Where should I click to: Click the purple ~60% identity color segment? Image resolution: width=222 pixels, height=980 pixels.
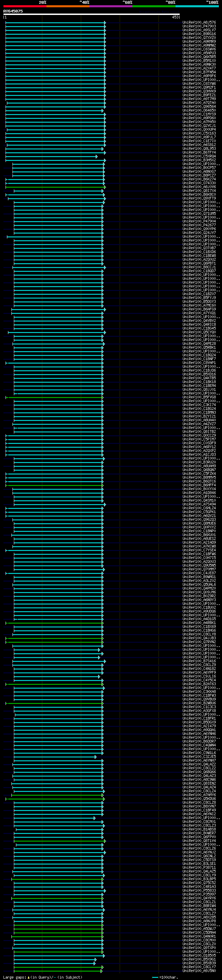click(x=111, y=7)
